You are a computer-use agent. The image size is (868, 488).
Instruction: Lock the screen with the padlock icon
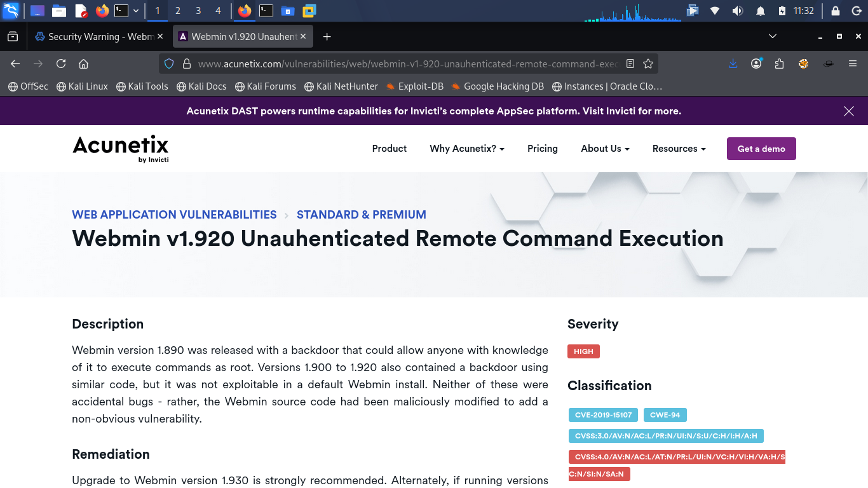835,11
